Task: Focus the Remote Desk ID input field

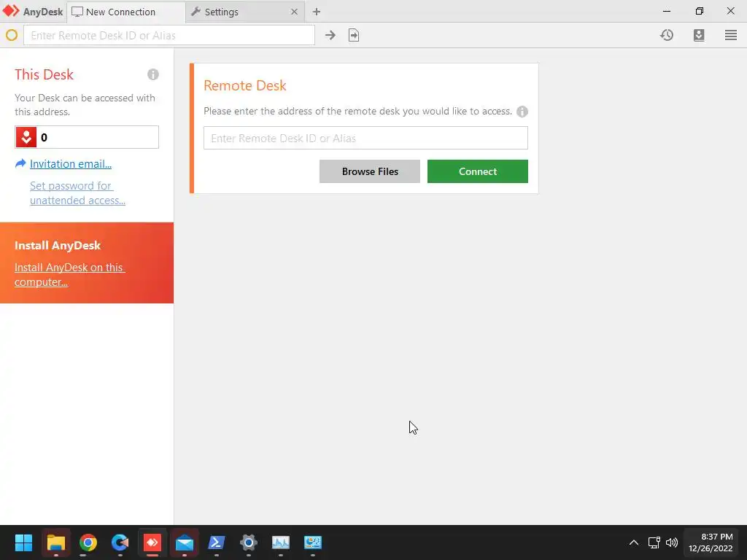Action: (x=365, y=138)
